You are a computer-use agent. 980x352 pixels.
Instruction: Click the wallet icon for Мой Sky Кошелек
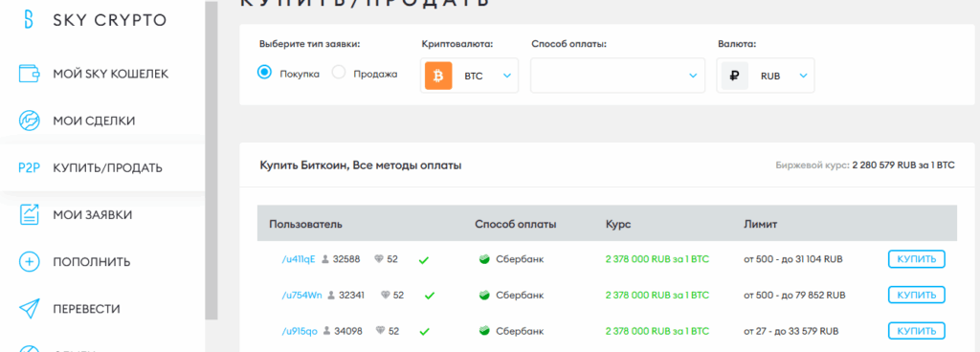[29, 74]
